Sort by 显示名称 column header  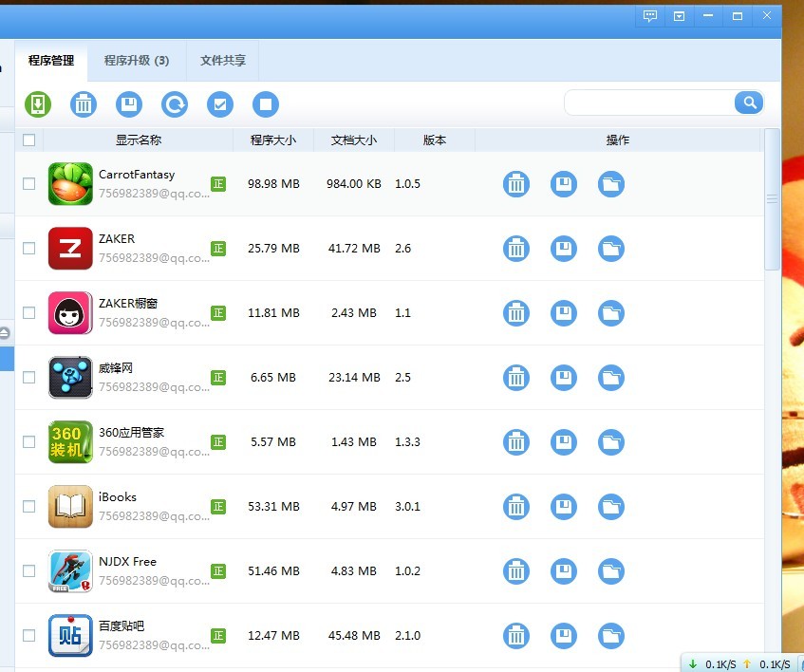(x=139, y=140)
